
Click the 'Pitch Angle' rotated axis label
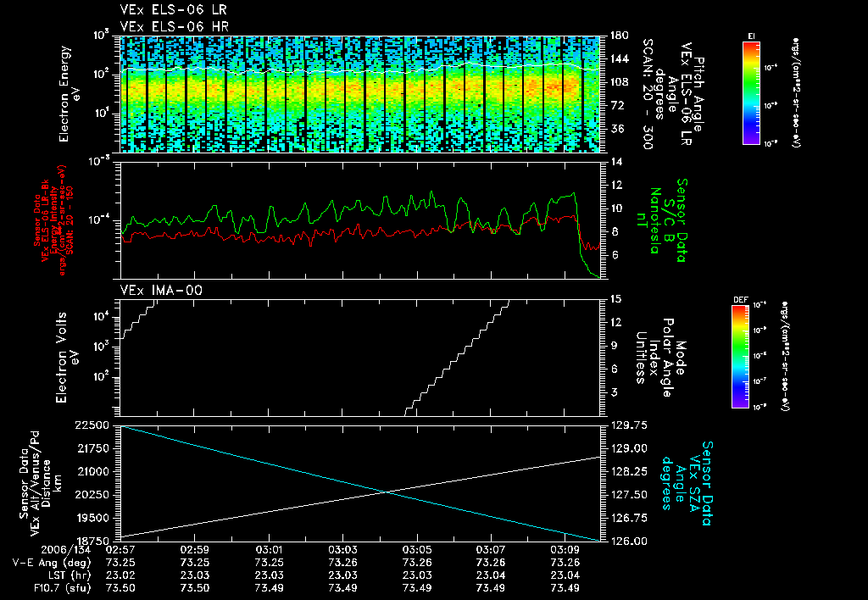(x=698, y=94)
